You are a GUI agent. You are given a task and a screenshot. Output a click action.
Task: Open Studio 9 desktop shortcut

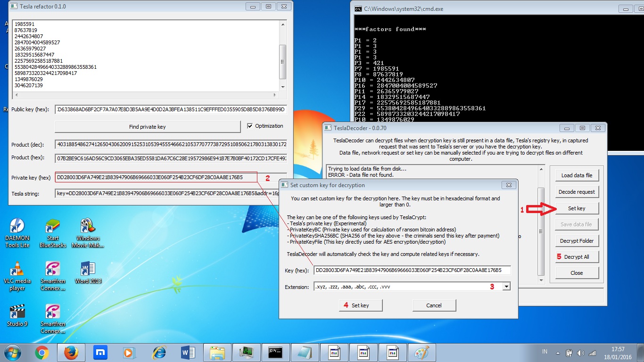(17, 315)
